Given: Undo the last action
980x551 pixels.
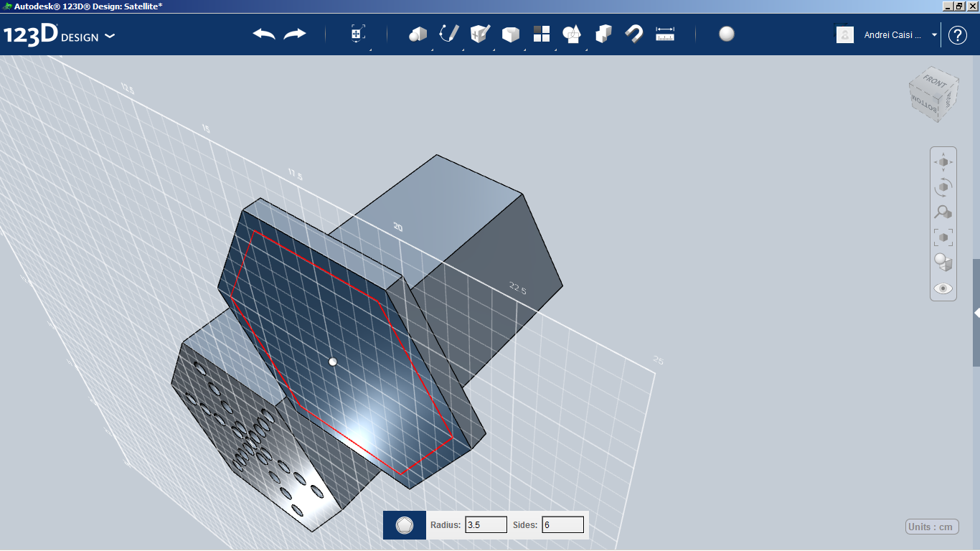Looking at the screenshot, I should pos(264,34).
